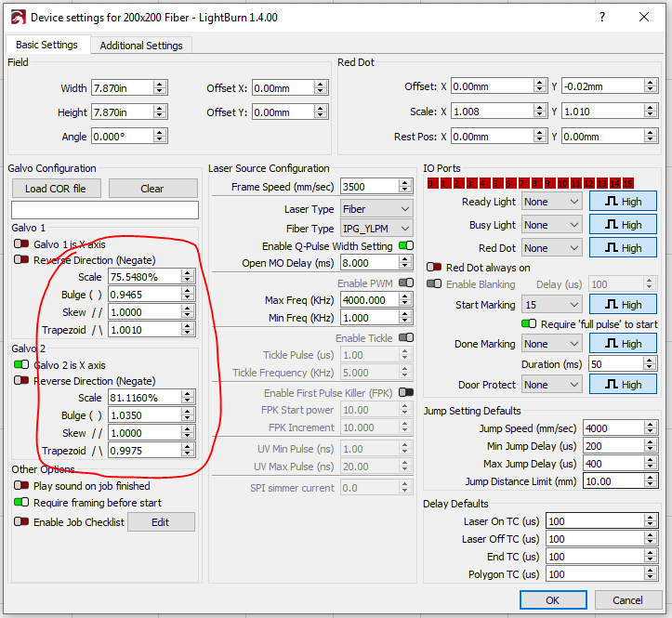
Task: Click Load COR file button
Action: [56, 189]
